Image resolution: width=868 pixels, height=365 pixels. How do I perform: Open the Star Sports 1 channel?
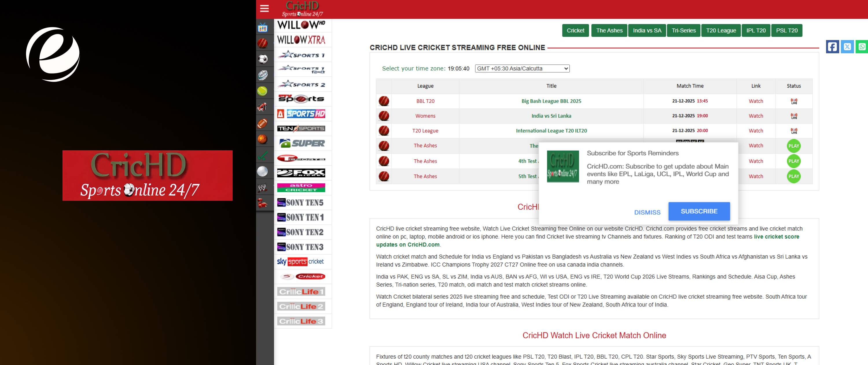pyautogui.click(x=301, y=55)
